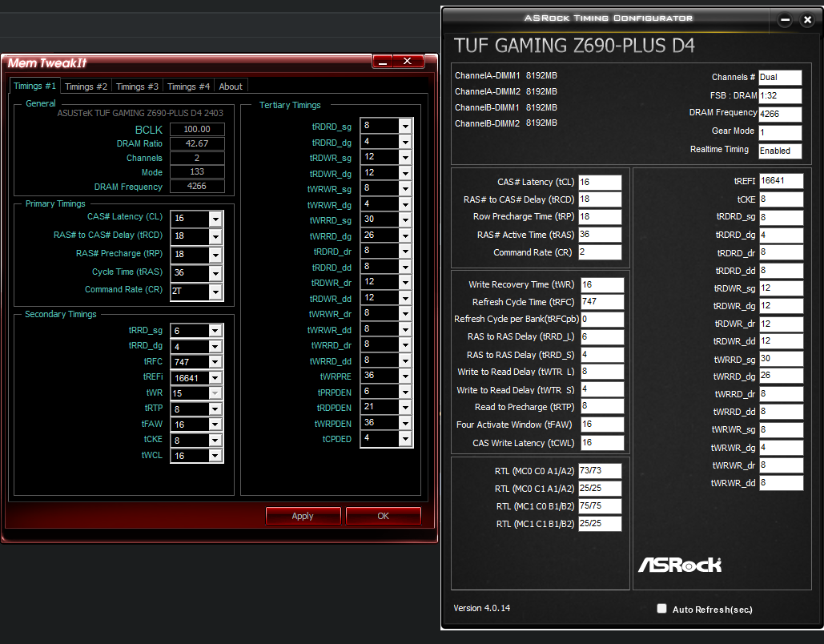Minimize the Mem TweakIt window
The height and width of the screenshot is (644, 824).
(x=383, y=62)
